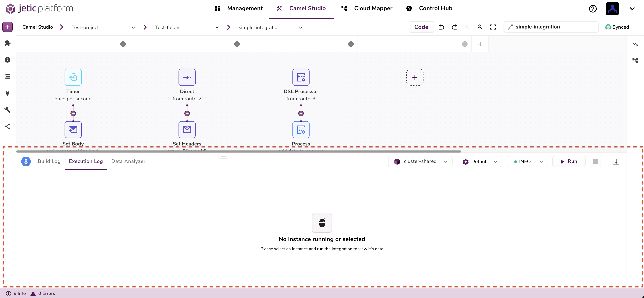
Task: Collapse the Timer route column
Action: coord(123,44)
